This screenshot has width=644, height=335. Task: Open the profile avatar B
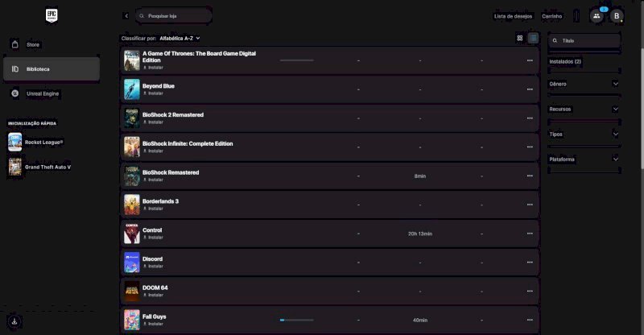[617, 16]
